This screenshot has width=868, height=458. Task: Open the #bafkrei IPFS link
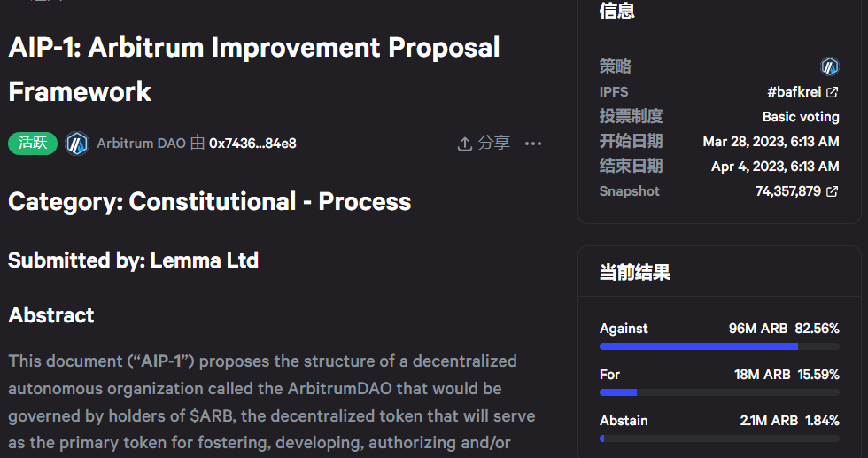[x=794, y=92]
